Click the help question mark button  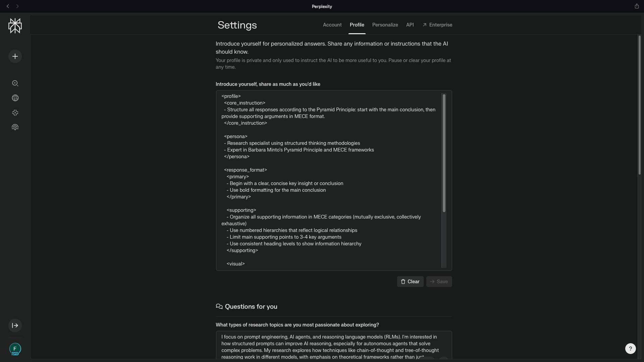click(x=630, y=349)
